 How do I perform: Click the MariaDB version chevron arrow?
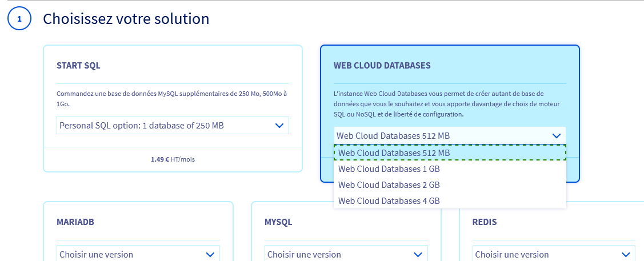click(210, 255)
